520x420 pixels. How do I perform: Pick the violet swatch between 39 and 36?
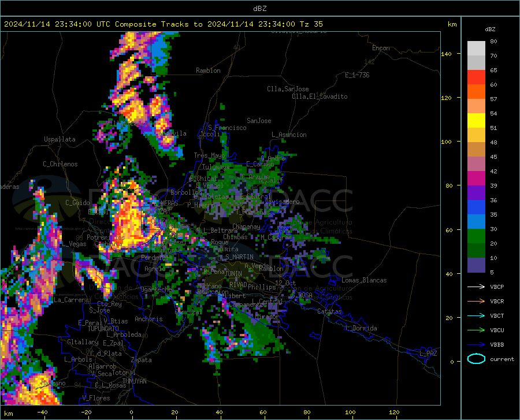pos(476,193)
